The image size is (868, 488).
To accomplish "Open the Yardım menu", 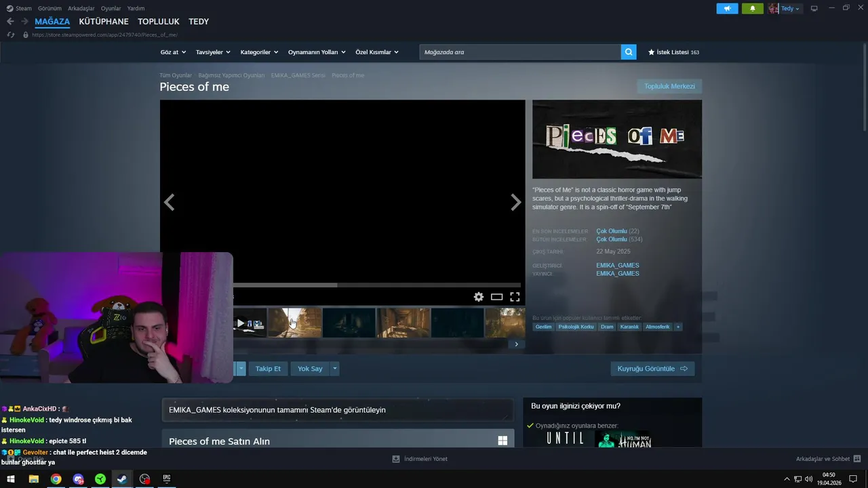I will [136, 9].
